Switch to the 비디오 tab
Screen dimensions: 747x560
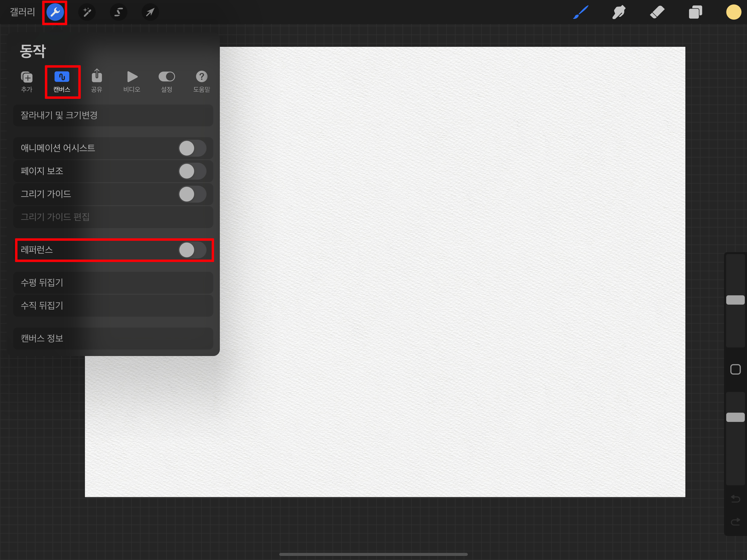coord(132,82)
